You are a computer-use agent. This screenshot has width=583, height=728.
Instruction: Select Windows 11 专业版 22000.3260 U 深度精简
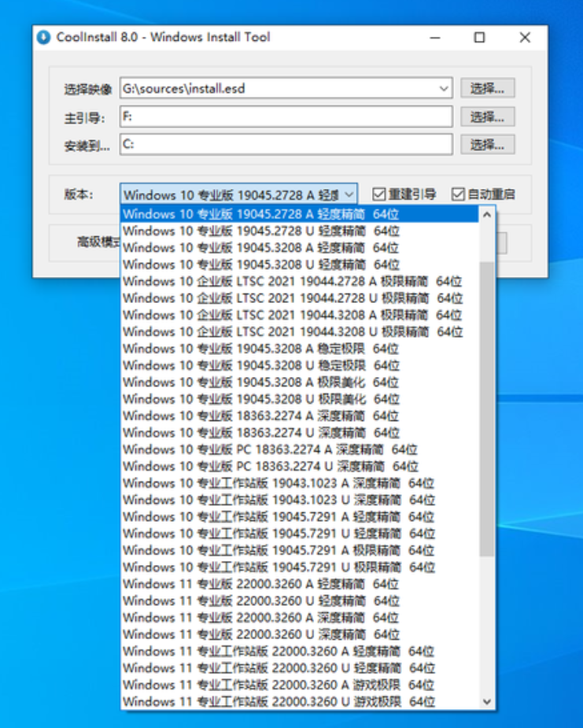tap(300, 634)
